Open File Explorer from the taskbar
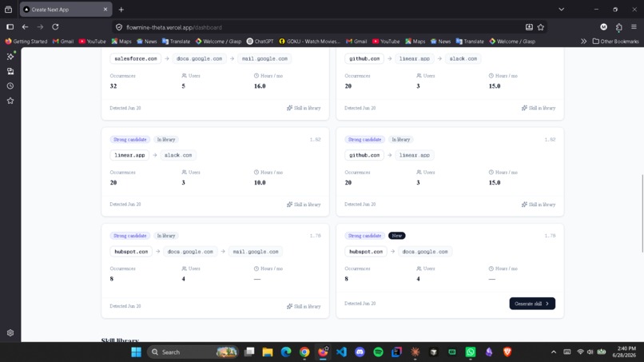This screenshot has height=362, width=644. tap(268, 352)
